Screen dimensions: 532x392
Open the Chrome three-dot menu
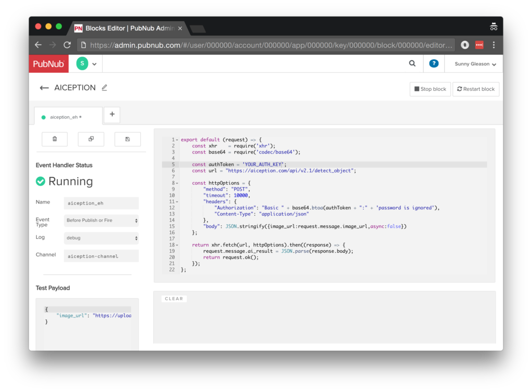click(x=494, y=45)
